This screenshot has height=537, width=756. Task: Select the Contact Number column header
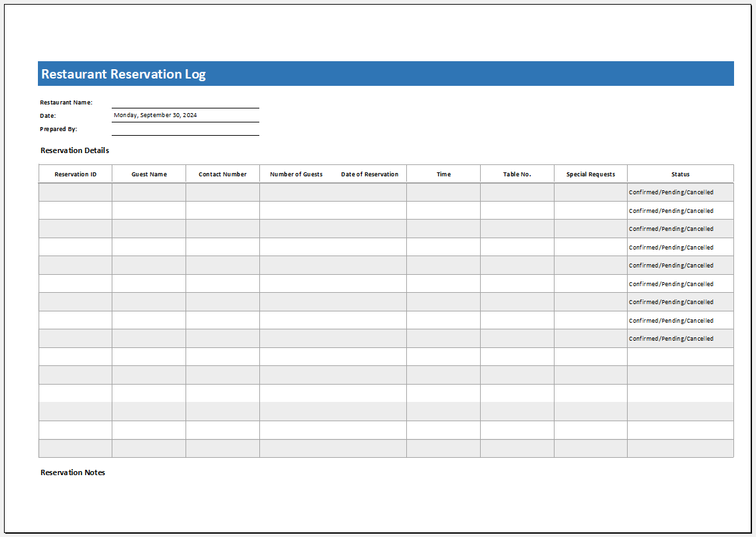click(x=222, y=174)
